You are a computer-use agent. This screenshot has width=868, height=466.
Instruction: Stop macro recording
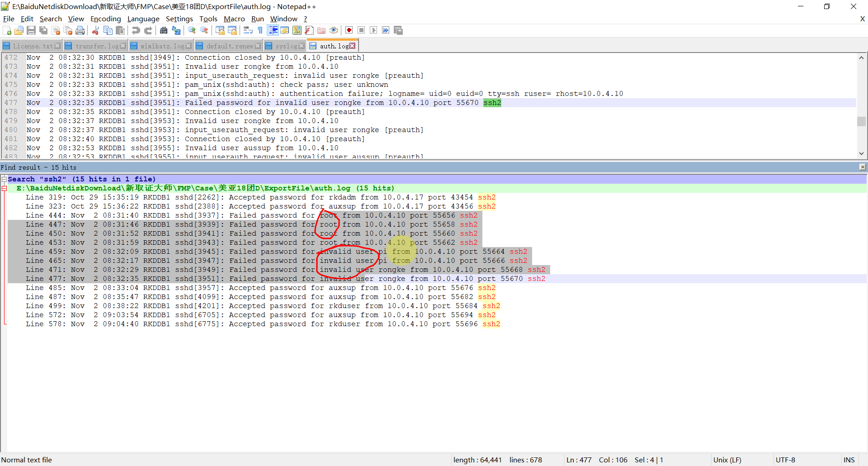(x=361, y=30)
